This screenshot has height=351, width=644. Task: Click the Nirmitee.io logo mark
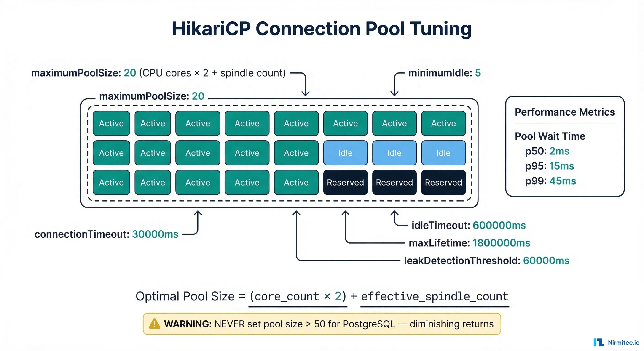pos(598,342)
